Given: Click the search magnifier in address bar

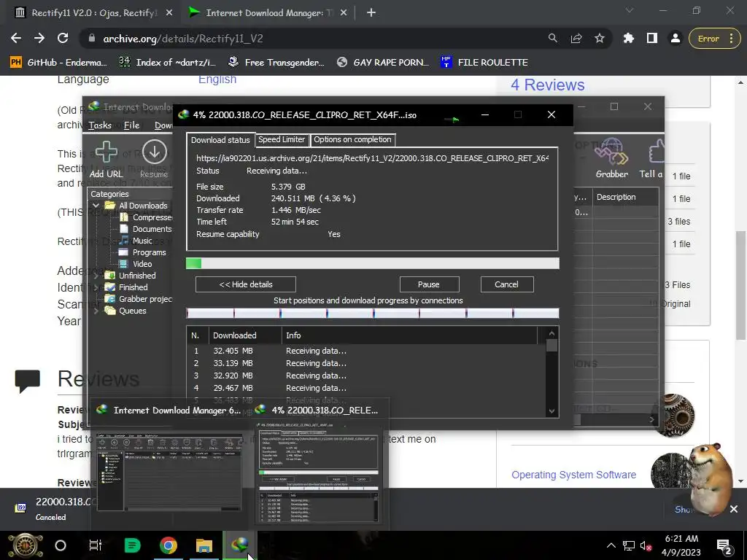Looking at the screenshot, I should [553, 38].
